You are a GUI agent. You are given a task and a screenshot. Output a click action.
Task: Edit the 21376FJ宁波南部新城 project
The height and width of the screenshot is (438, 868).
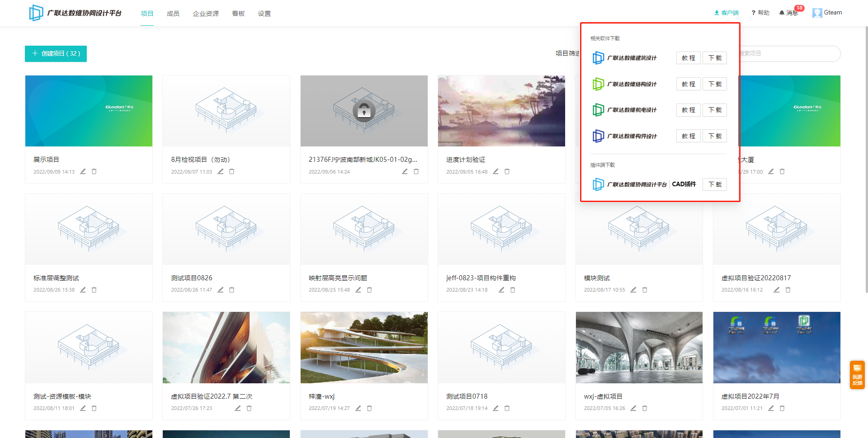(405, 171)
